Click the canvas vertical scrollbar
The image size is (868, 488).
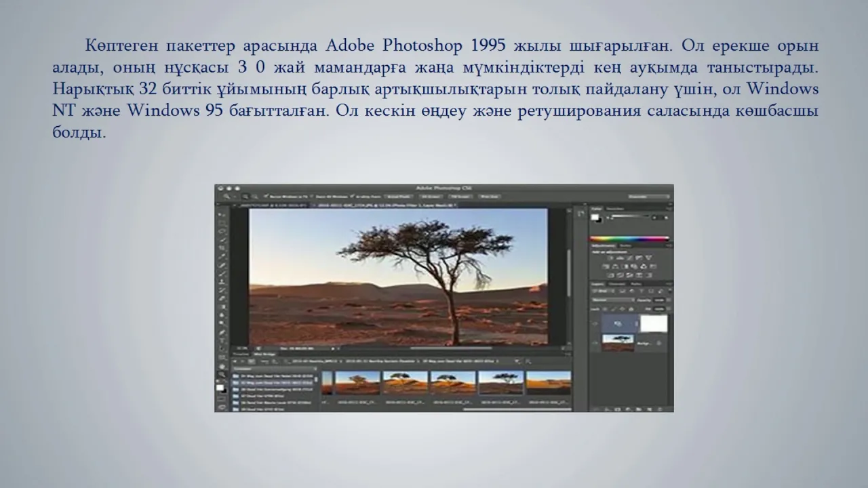569,272
